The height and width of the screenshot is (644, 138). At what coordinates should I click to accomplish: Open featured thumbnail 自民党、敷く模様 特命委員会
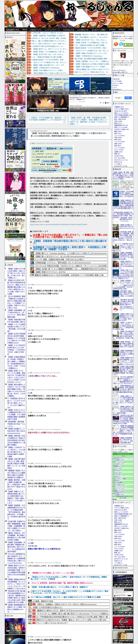coord(37,86)
